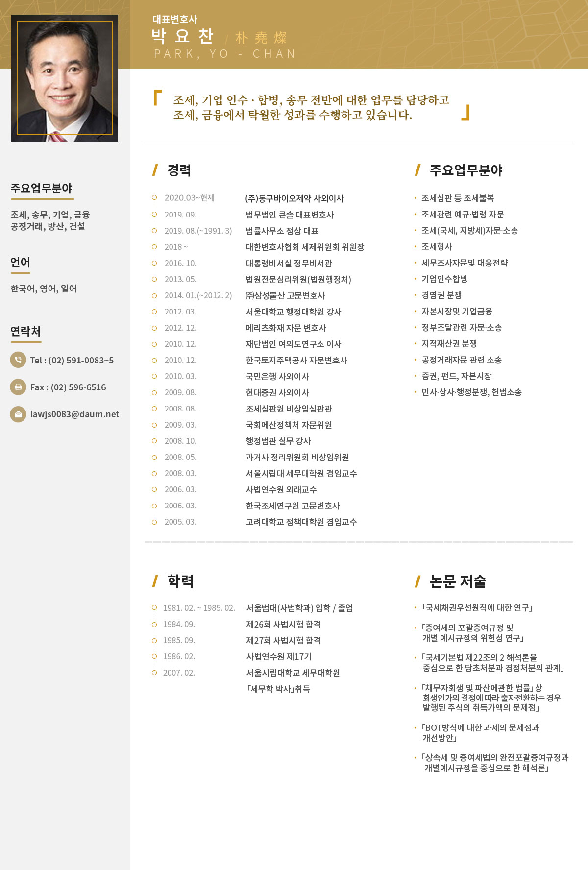
Task: Open the profile photo of Park Yo-Chan
Action: 65,78
